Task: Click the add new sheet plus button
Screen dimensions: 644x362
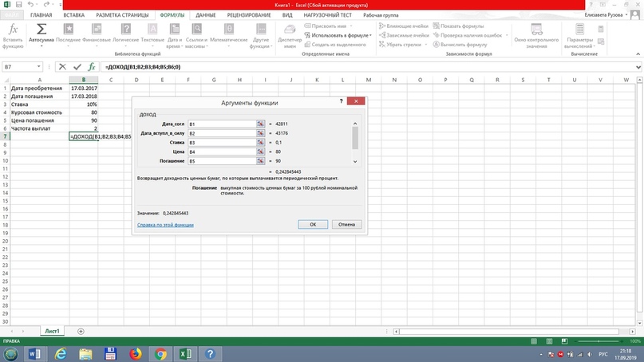Action: click(81, 331)
